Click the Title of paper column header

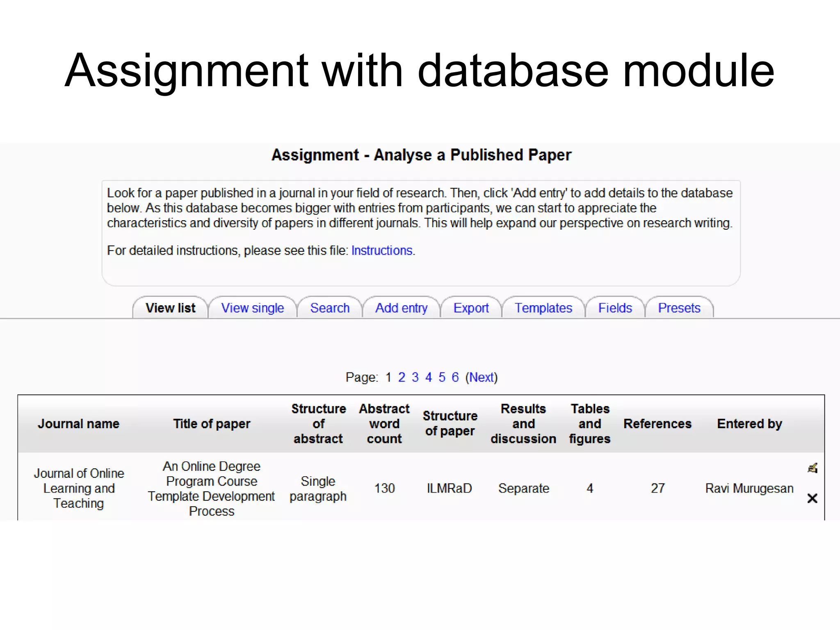pyautogui.click(x=212, y=424)
